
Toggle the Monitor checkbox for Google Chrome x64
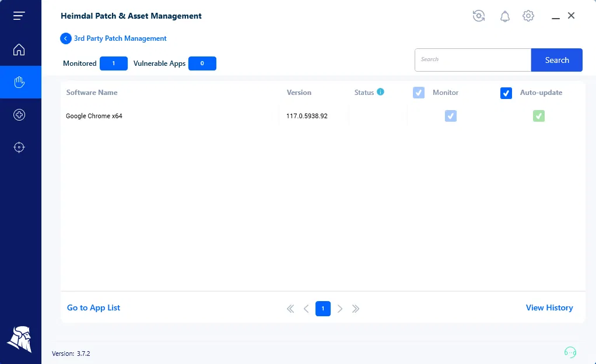(x=450, y=116)
